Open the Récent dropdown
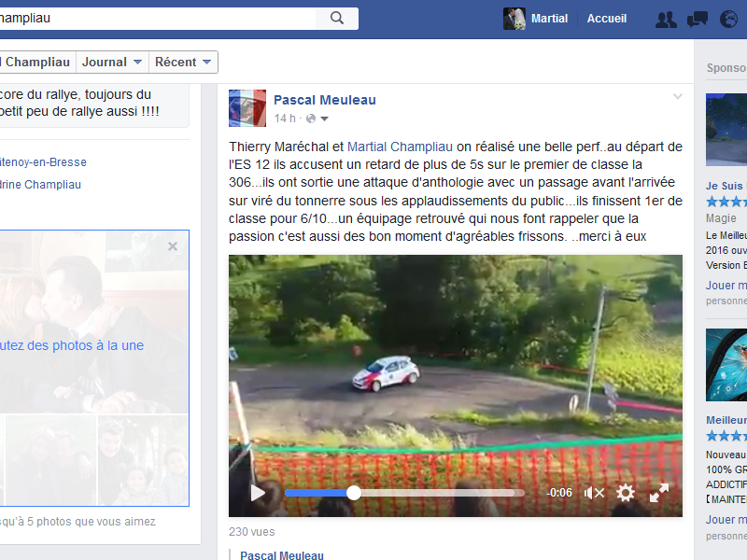The height and width of the screenshot is (560, 747). (183, 62)
